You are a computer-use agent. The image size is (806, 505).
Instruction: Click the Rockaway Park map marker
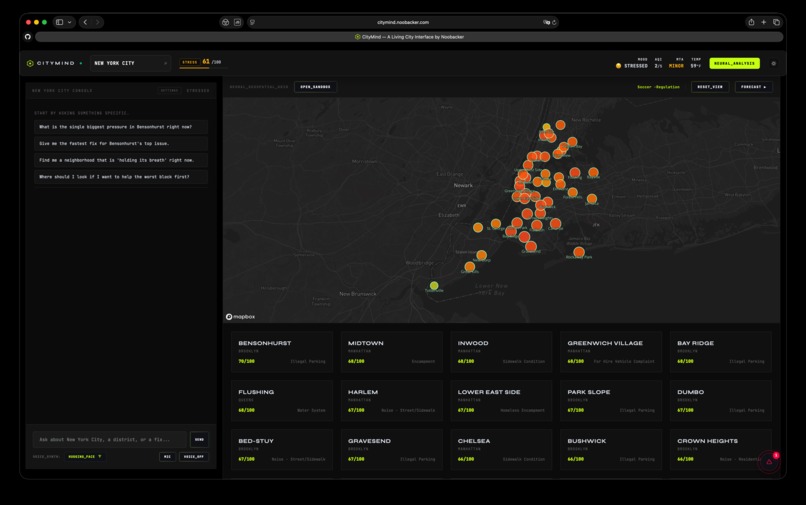[579, 251]
